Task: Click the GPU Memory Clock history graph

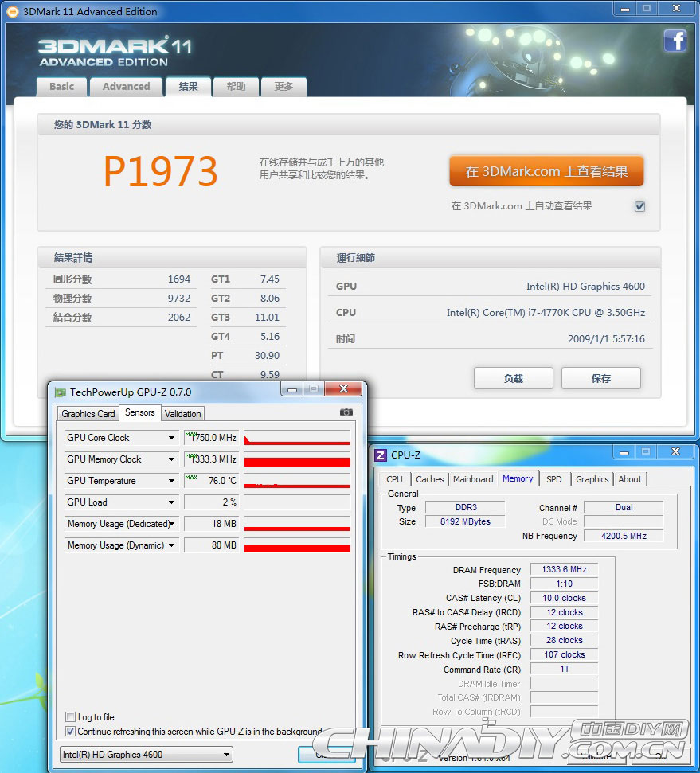Action: (x=297, y=459)
